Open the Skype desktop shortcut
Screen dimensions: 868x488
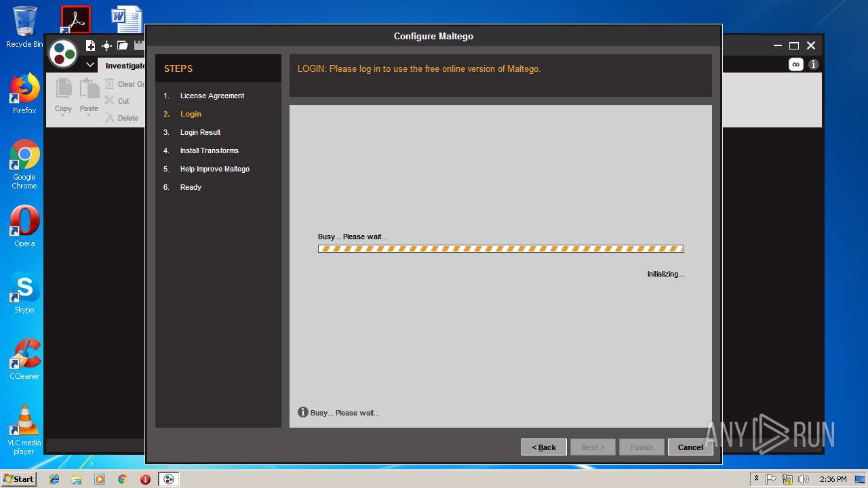[x=24, y=293]
